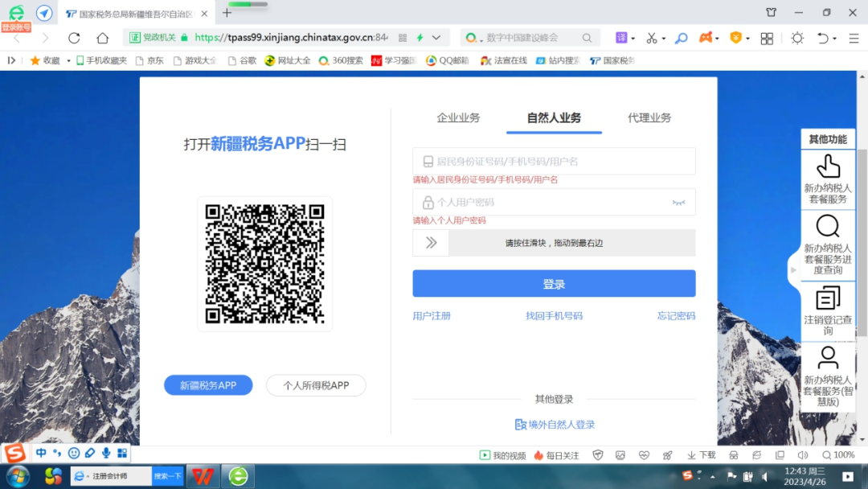This screenshot has height=489, width=868.
Task: Reload the page with the refresh icon
Action: coord(74,38)
